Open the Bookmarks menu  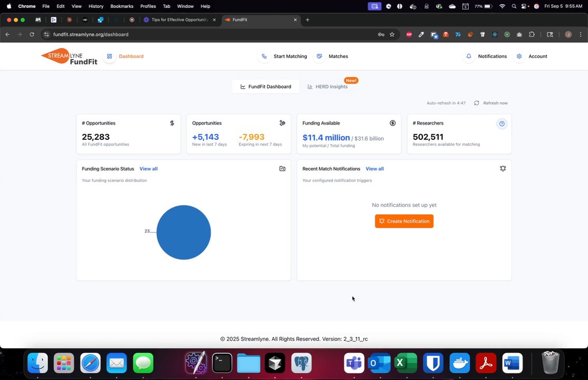[x=122, y=6]
